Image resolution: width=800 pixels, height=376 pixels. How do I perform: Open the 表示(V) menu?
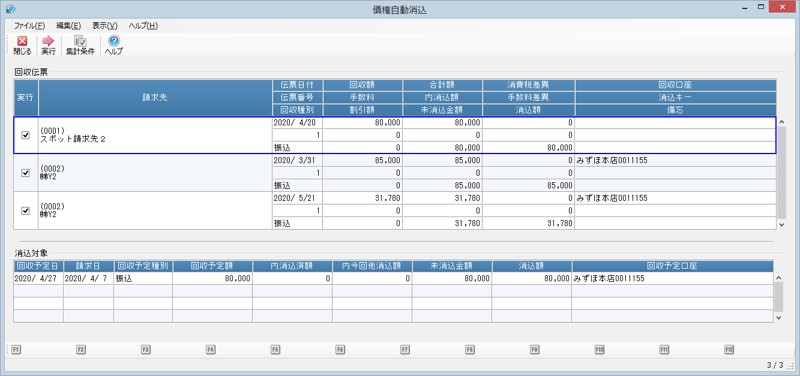click(105, 26)
